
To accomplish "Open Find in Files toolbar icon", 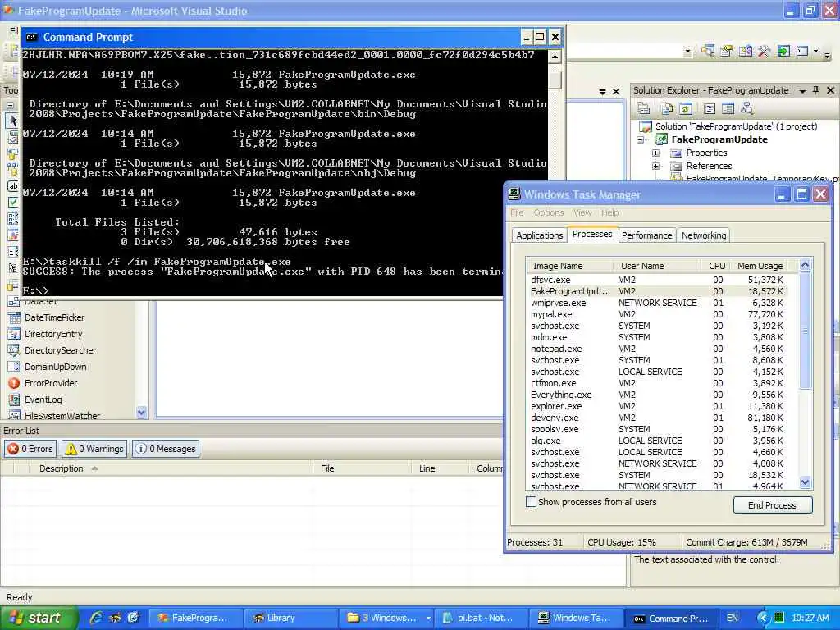I will click(708, 52).
